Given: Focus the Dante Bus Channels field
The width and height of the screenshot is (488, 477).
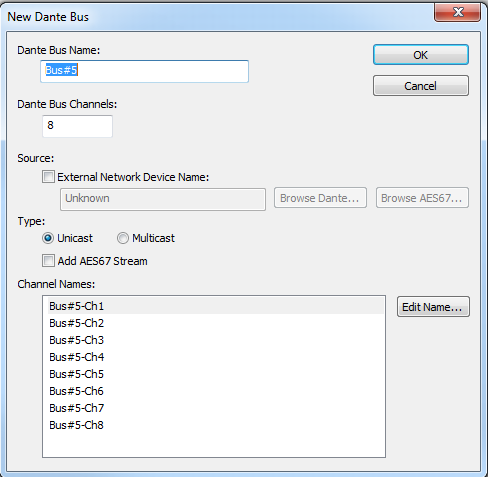Looking at the screenshot, I should (77, 126).
